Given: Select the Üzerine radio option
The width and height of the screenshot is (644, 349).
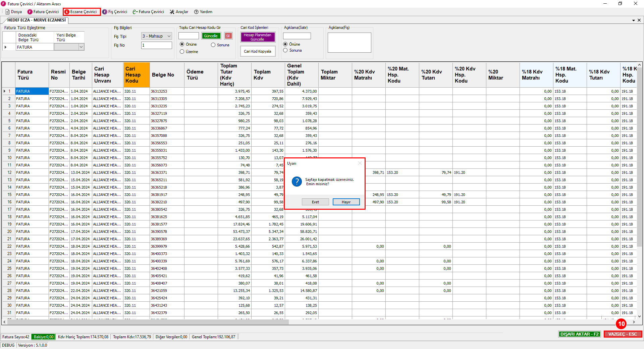Looking at the screenshot, I should 182,52.
